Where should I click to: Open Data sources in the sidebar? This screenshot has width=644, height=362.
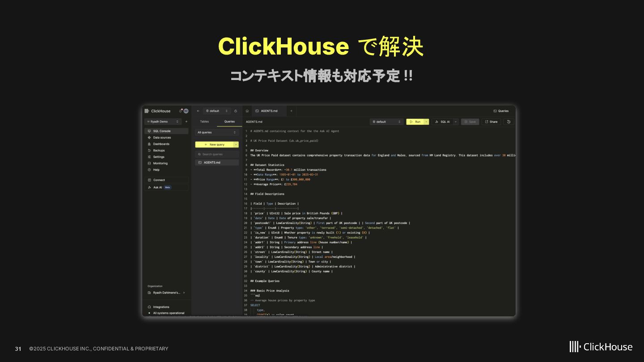coord(166,138)
